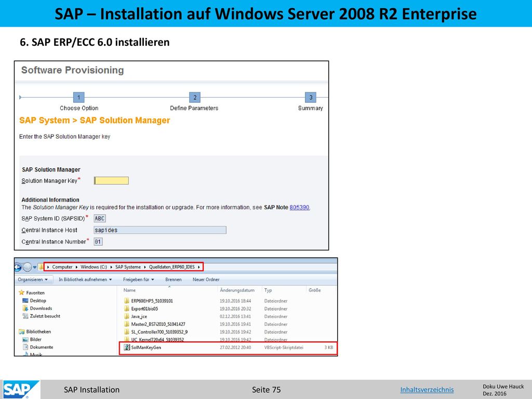This screenshot has height=399, width=532.
Task: Click the Explorer forward arrow button
Action: pyautogui.click(x=28, y=267)
